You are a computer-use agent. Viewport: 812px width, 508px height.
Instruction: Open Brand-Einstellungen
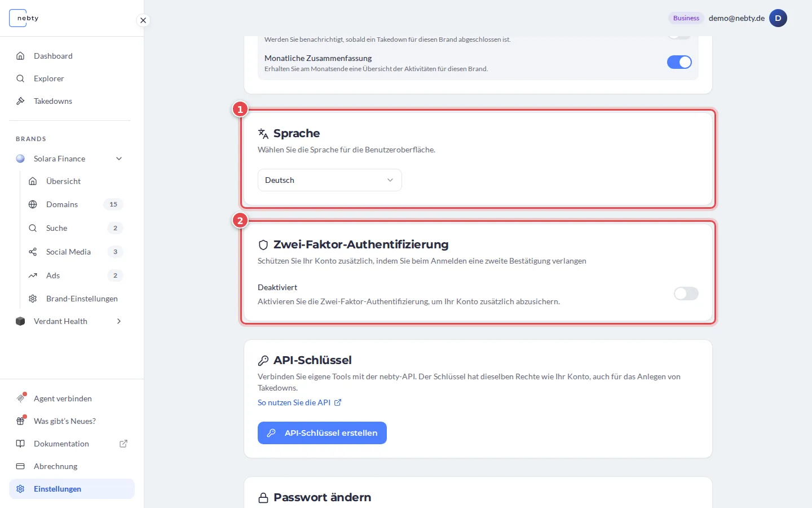[x=76, y=299]
